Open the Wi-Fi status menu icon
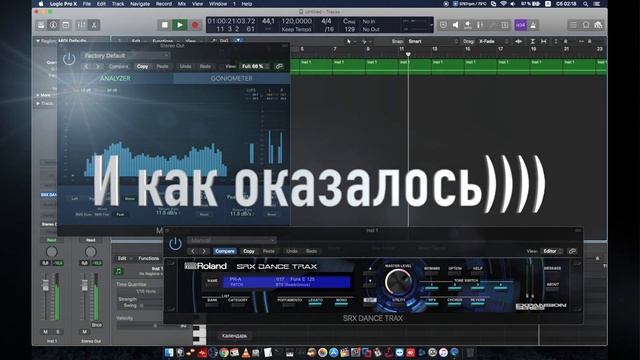The image size is (640, 360). tap(503, 4)
